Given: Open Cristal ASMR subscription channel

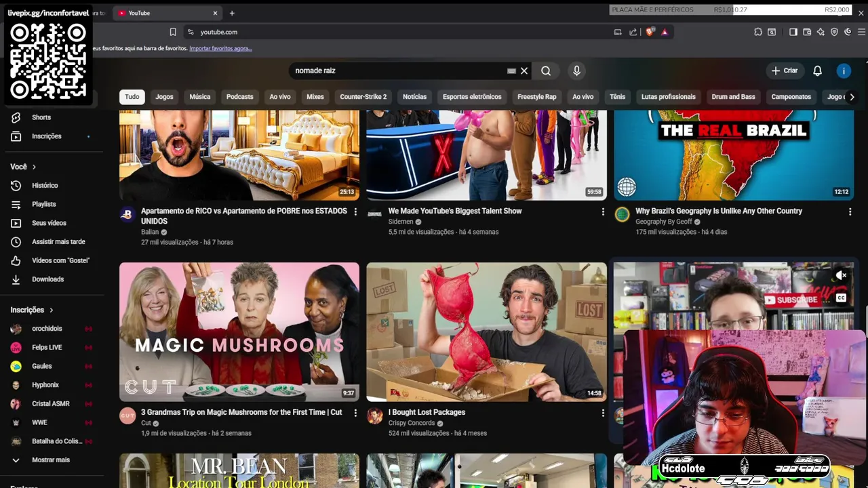Looking at the screenshot, I should click(x=51, y=403).
